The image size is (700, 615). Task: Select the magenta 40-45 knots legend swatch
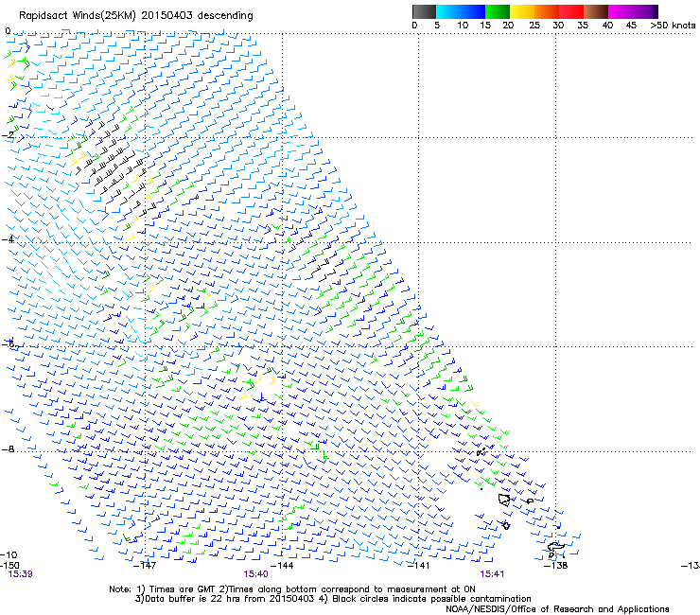(x=621, y=11)
